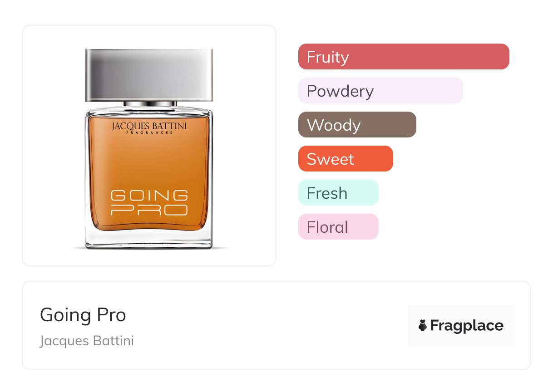Click the Fresh accord bar

pyautogui.click(x=338, y=193)
